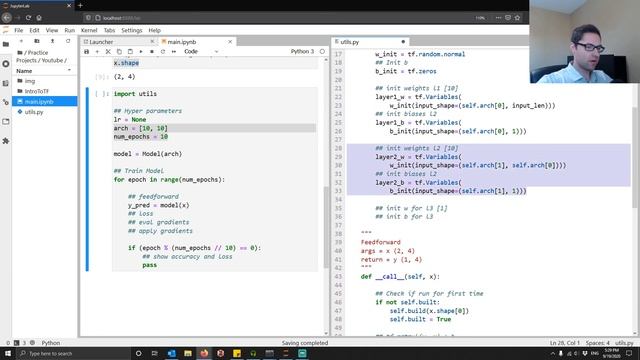Open the Kernel menu

(89, 30)
